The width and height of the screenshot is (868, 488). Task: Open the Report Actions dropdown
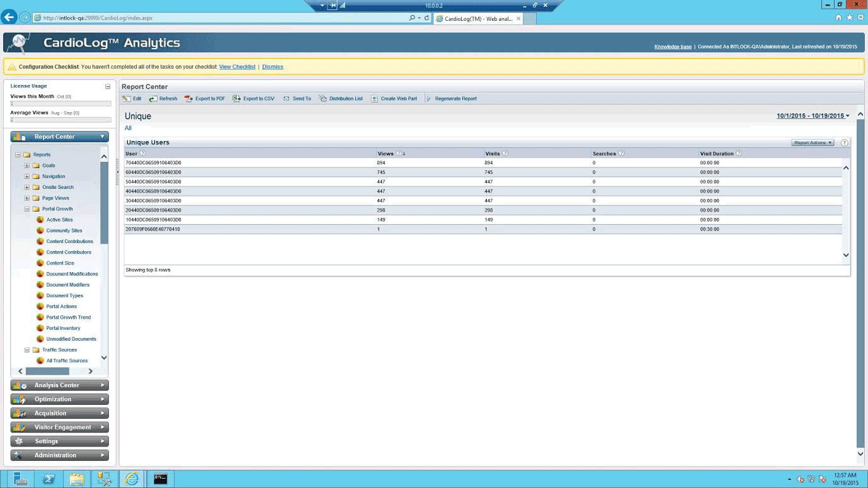coord(813,143)
